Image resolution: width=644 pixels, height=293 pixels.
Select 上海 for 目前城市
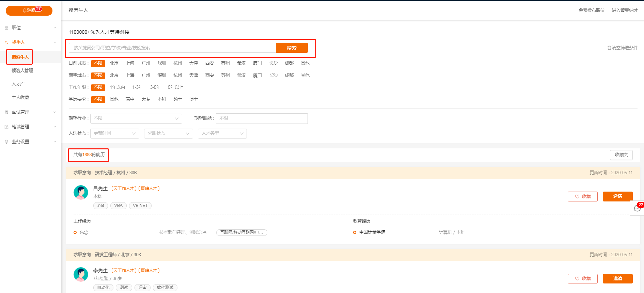point(130,63)
